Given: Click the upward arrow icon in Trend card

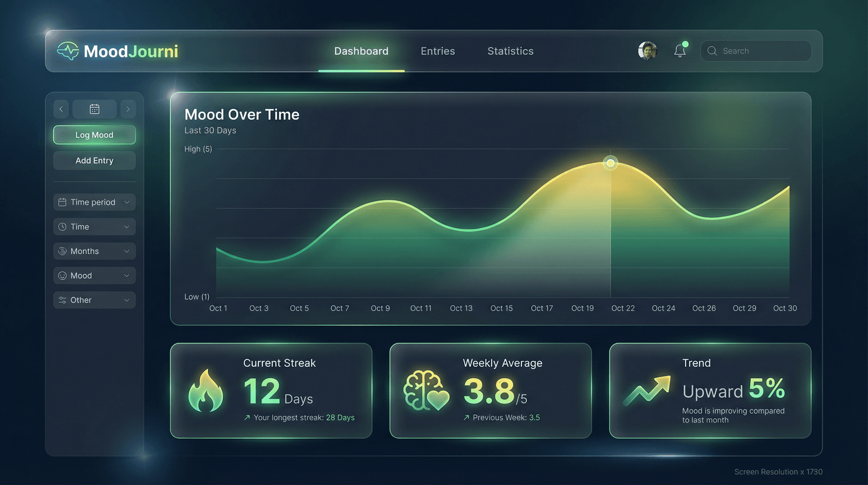Looking at the screenshot, I should point(647,390).
